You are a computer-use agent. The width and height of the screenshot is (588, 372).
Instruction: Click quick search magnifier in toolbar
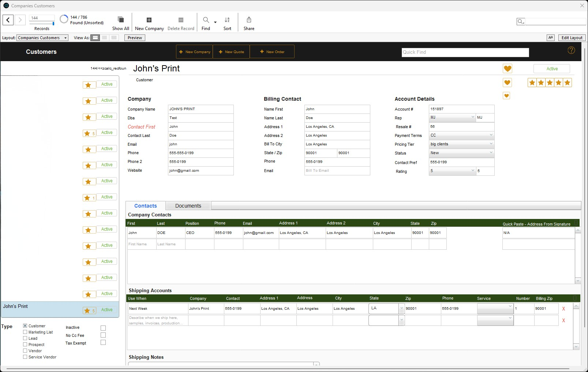tap(521, 22)
